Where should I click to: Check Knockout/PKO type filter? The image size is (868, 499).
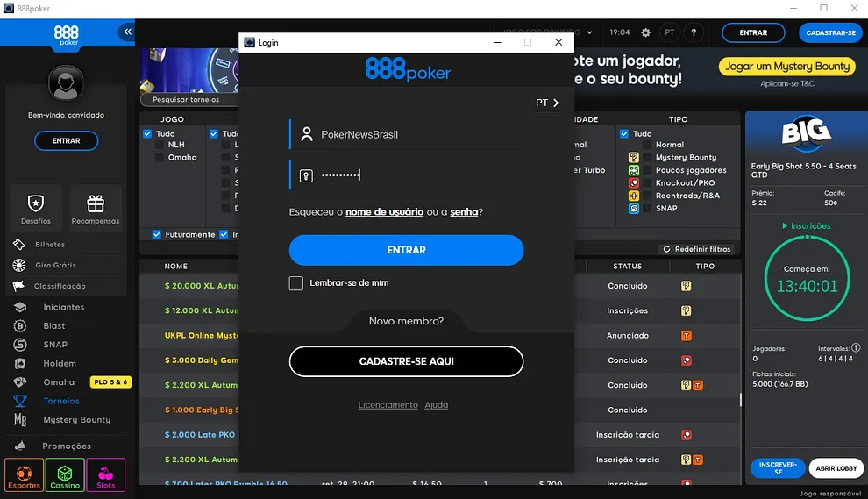coord(646,182)
